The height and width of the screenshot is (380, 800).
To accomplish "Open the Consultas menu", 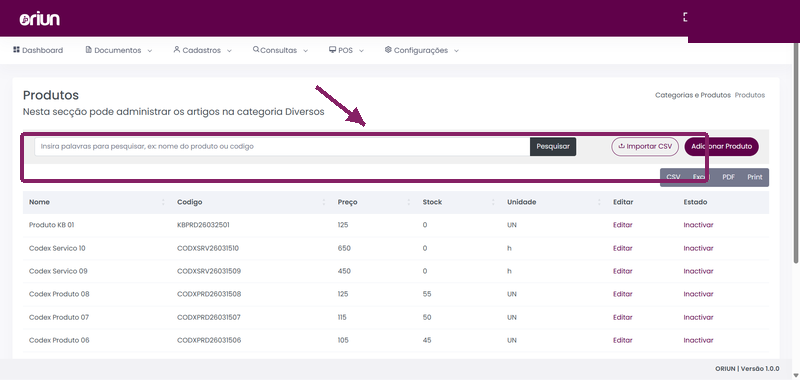I will (280, 50).
